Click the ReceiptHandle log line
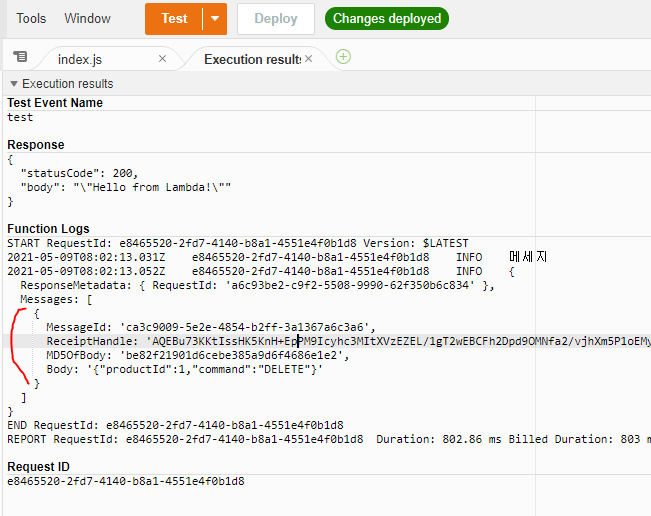The image size is (651, 516). pos(348,342)
